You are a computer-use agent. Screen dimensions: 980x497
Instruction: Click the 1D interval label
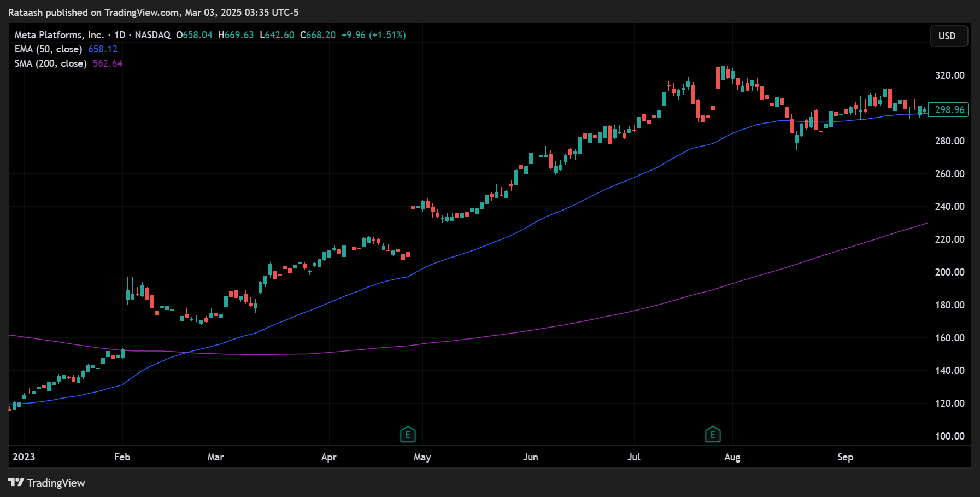pos(120,35)
